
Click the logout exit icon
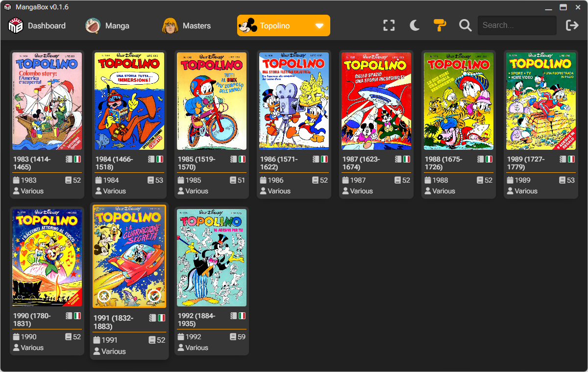[x=572, y=25]
